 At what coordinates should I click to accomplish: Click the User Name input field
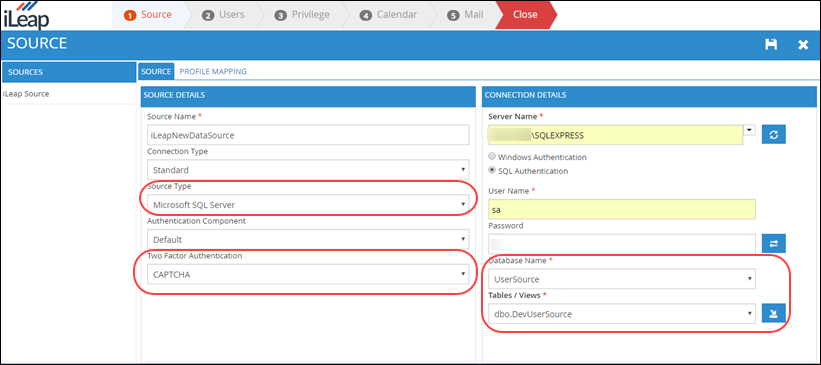coord(622,209)
